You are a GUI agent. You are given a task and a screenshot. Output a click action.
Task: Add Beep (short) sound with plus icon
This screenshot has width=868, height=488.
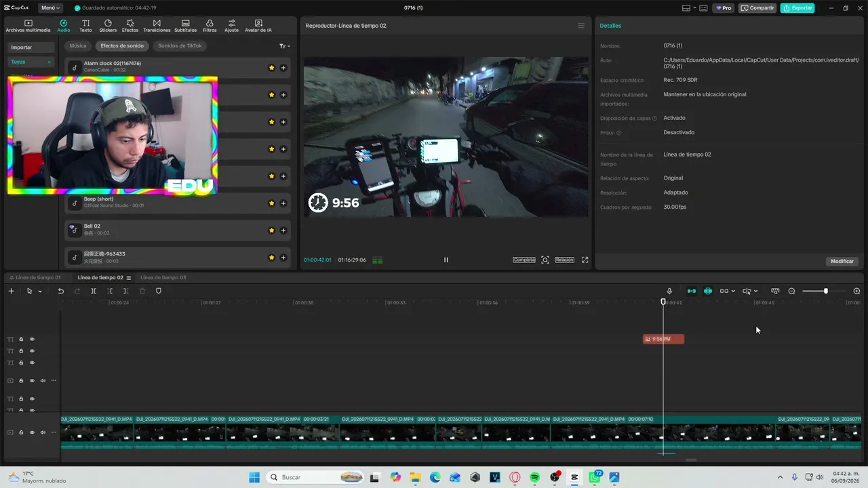point(283,203)
